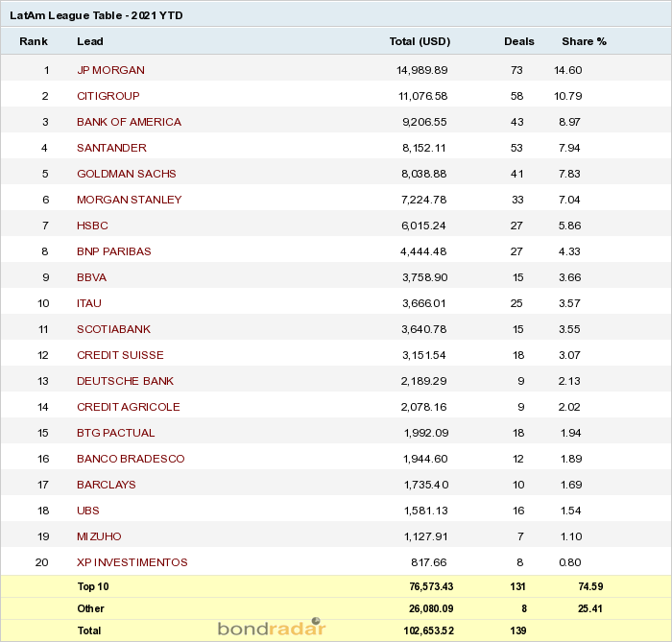This screenshot has height=642, width=672.
Task: Select total value 8,152.11
Action: (424, 148)
